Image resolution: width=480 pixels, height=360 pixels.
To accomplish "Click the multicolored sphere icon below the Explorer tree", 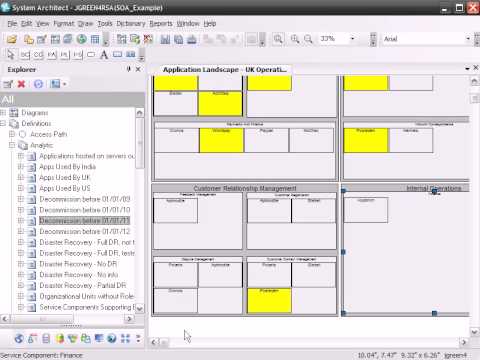I will (60, 339).
